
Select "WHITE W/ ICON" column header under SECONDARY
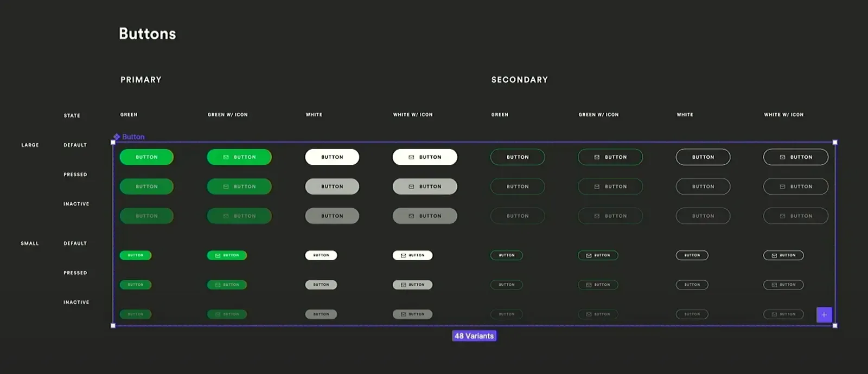pos(784,115)
